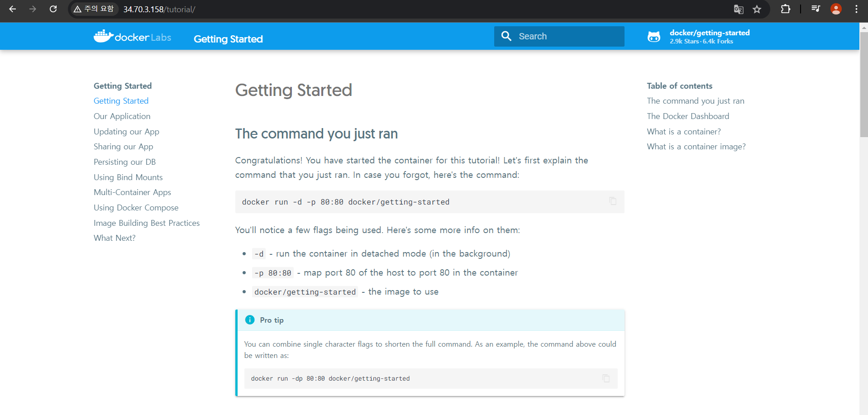Click the page vertical scrollbar thumb

864,84
